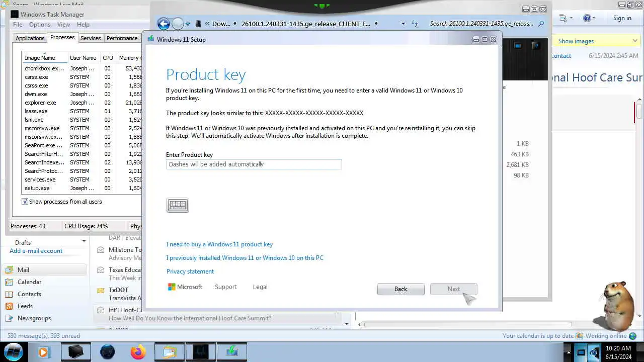644x362 pixels.
Task: Click the volume speaker tray icon
Action: click(x=594, y=352)
